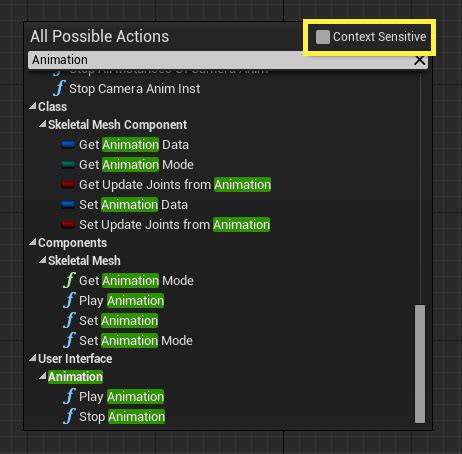Enable the Context Sensitive checkbox
This screenshot has width=462, height=454.
[x=323, y=37]
